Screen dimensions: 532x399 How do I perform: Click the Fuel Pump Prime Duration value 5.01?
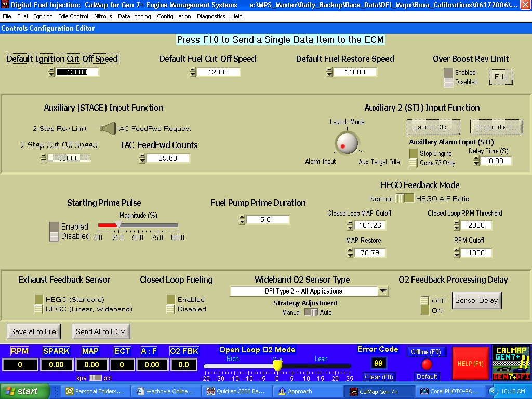coord(268,220)
